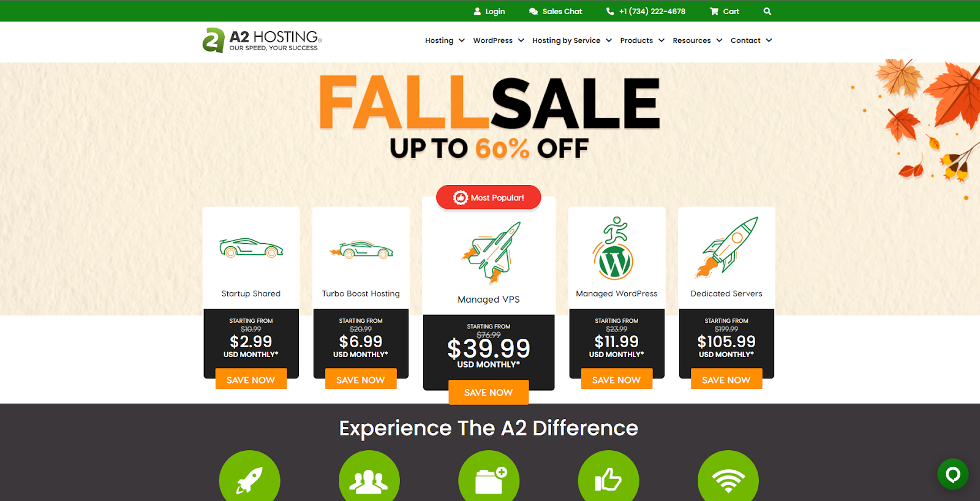980x501 pixels.
Task: Click the search magnifier icon in top bar
Action: pyautogui.click(x=767, y=11)
